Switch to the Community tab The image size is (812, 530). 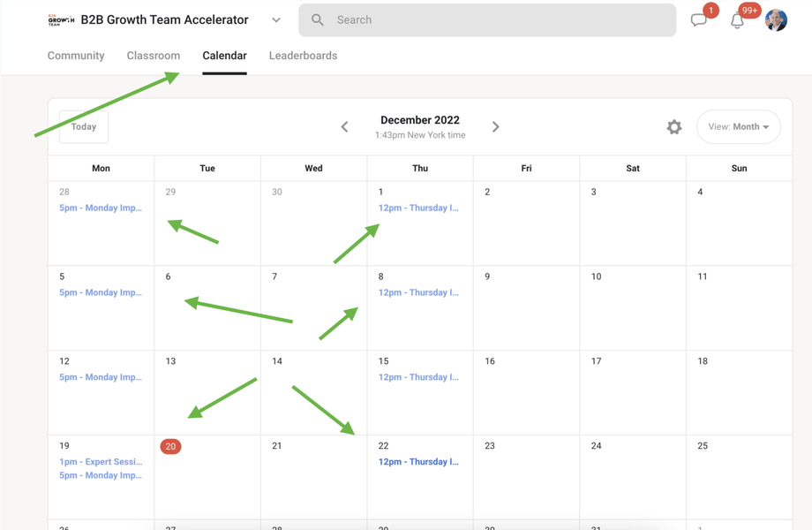76,56
